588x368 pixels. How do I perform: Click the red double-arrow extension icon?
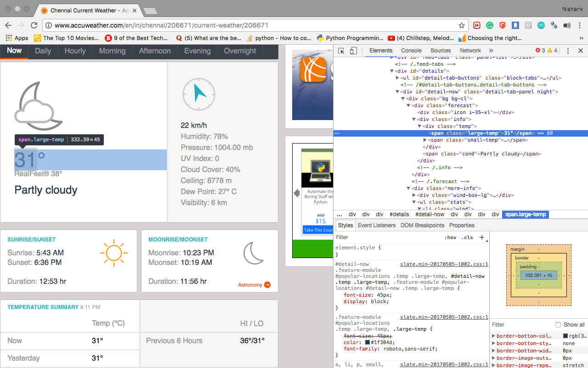(477, 25)
